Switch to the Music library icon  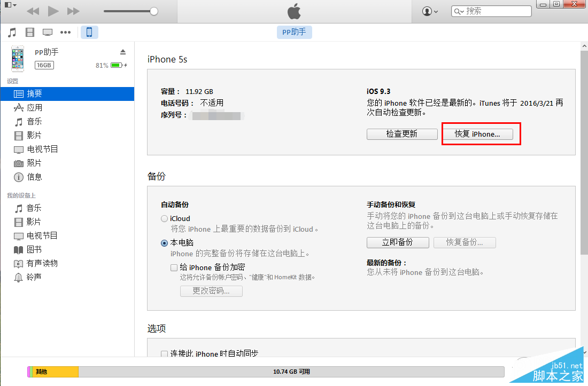click(x=12, y=32)
